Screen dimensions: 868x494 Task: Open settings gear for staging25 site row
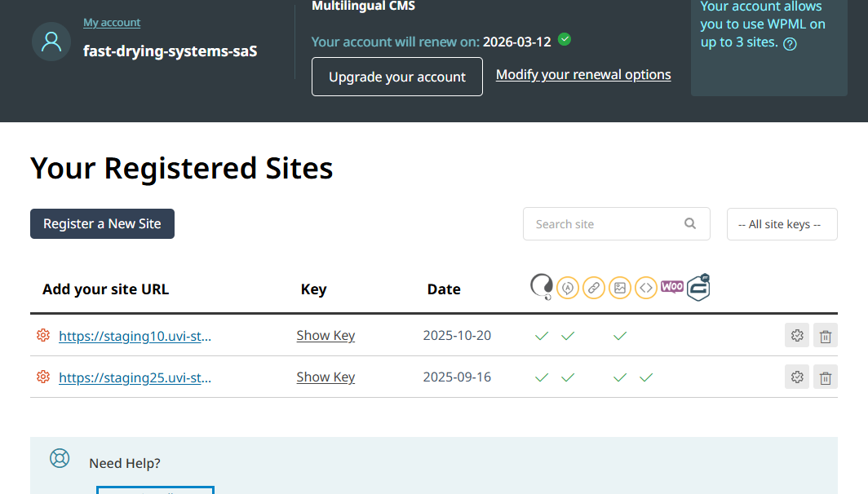[x=797, y=377]
